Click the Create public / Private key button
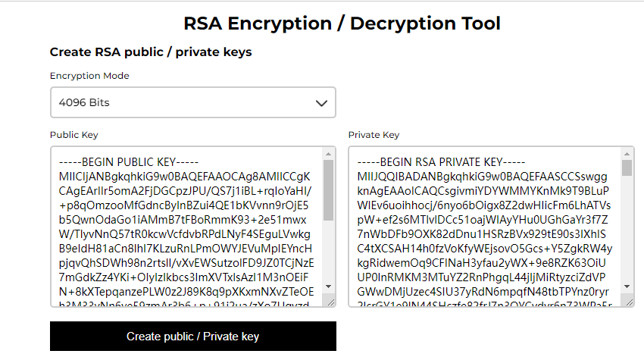The width and height of the screenshot is (644, 357). pyautogui.click(x=193, y=336)
